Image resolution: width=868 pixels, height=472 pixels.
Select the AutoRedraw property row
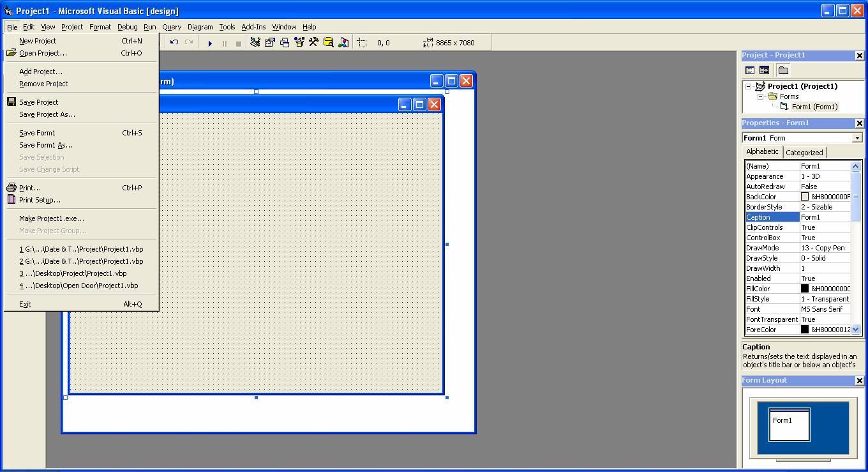(797, 187)
